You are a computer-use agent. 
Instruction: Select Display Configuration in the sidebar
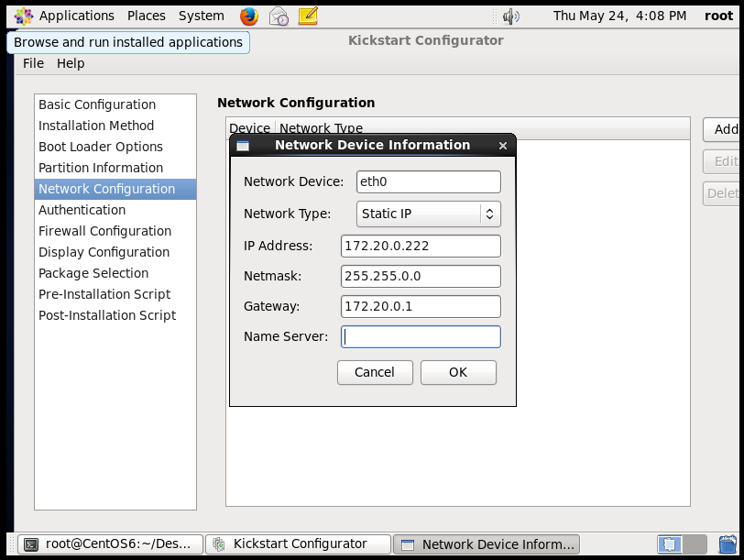(115, 252)
